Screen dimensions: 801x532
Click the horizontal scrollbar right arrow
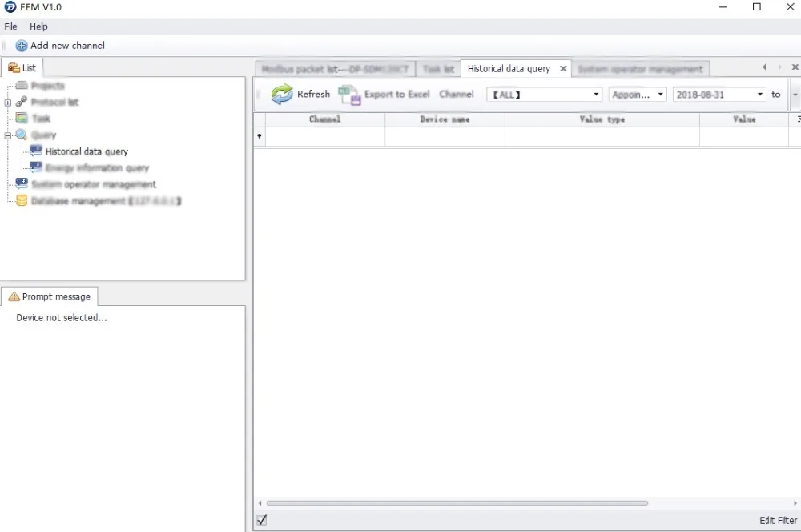(x=795, y=503)
